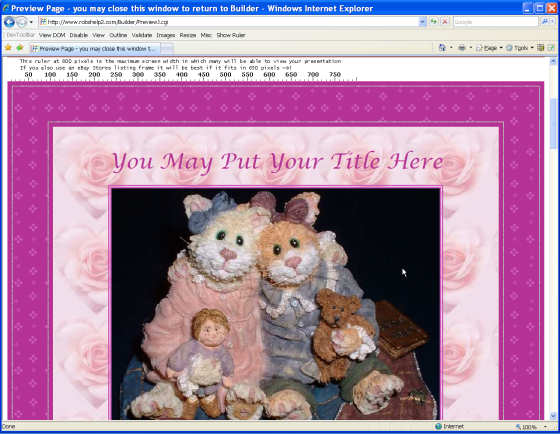The width and height of the screenshot is (560, 434).
Task: Click the Print icon in command bar
Action: [x=462, y=48]
